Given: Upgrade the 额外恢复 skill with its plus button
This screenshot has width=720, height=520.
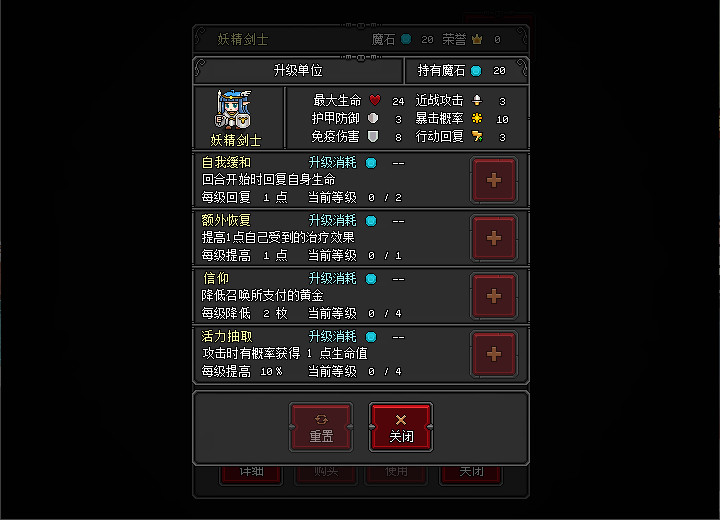Looking at the screenshot, I should [x=494, y=238].
